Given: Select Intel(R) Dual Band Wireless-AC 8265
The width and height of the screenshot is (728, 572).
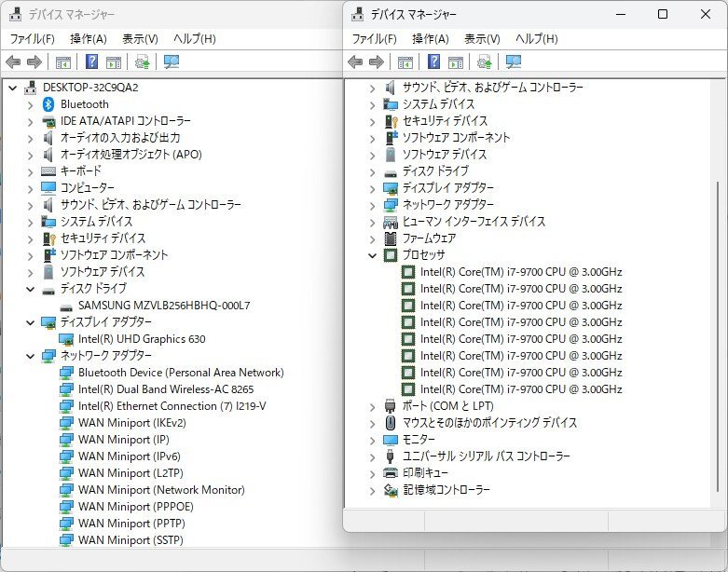Looking at the screenshot, I should tap(166, 389).
